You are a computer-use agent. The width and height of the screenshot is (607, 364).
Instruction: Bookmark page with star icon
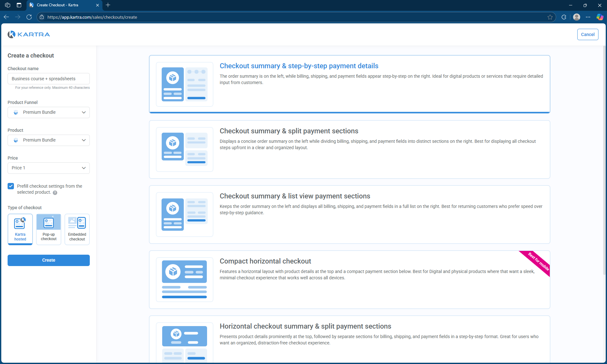tap(550, 17)
